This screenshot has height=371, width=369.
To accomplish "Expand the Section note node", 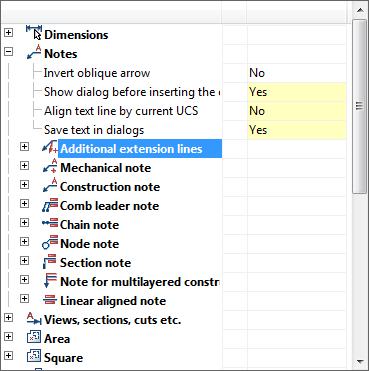I will 24,260.
